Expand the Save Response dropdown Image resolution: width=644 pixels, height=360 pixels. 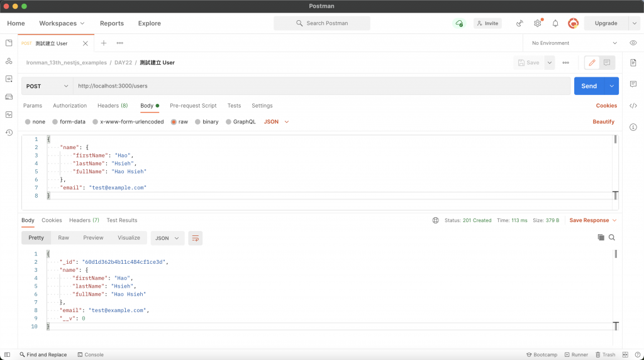(x=592, y=221)
